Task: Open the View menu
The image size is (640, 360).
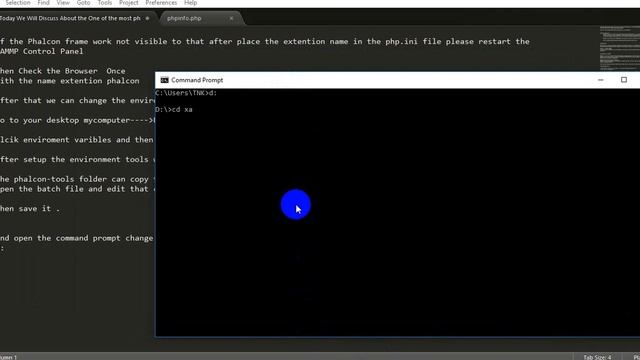Action: (63, 3)
